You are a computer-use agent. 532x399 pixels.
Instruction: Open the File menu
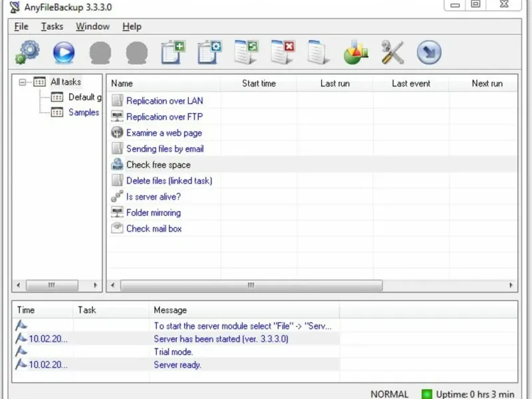point(21,27)
